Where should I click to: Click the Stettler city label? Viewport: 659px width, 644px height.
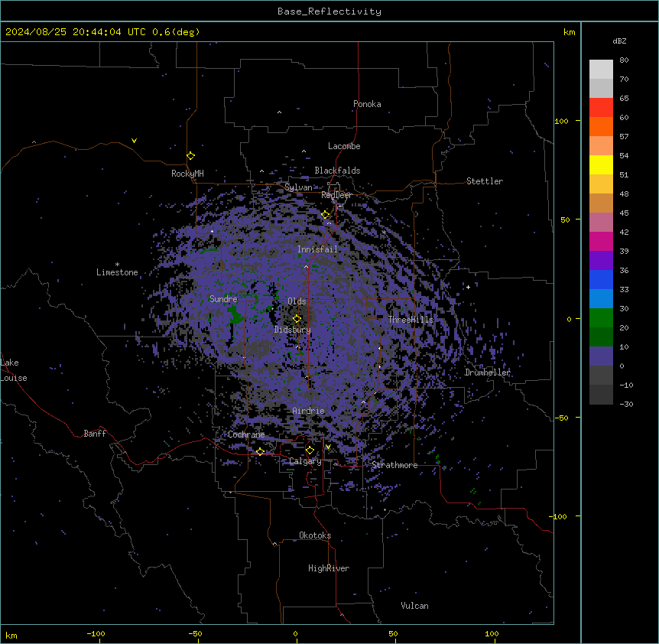pyautogui.click(x=485, y=181)
